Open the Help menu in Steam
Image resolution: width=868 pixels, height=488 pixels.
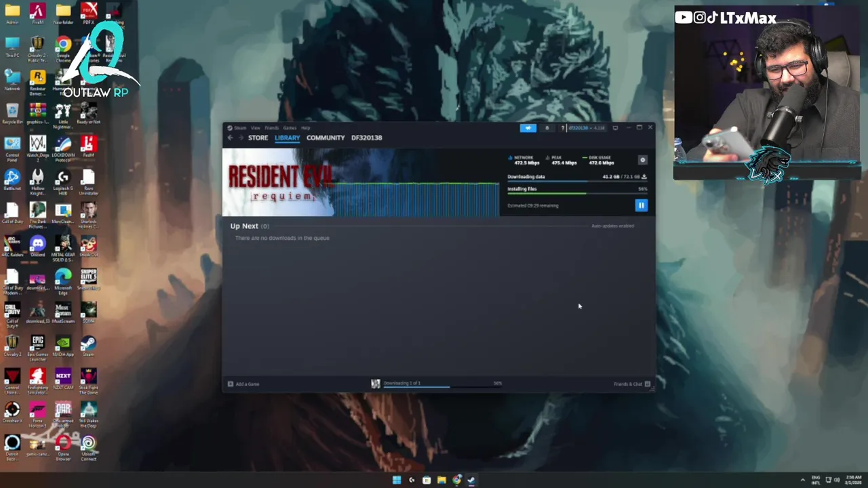[x=305, y=127]
